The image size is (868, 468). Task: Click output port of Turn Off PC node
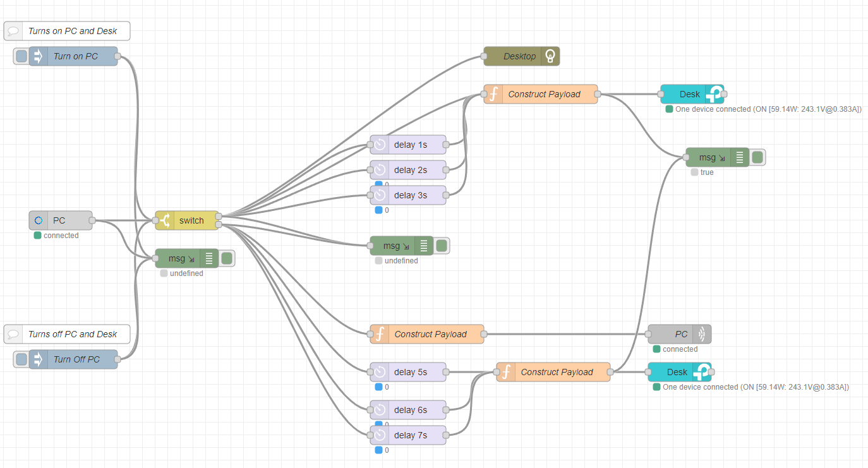coord(118,359)
